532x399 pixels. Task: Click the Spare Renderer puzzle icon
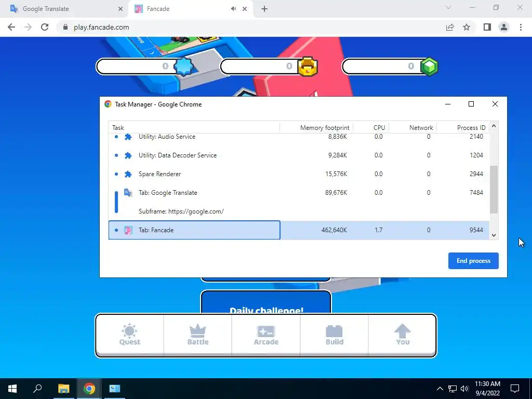[x=128, y=174]
